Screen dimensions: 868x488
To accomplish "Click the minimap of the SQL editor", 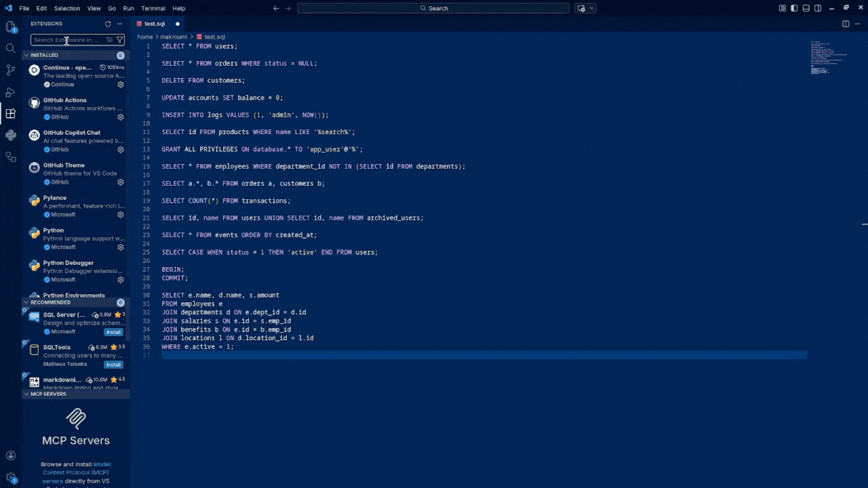I will (x=824, y=58).
